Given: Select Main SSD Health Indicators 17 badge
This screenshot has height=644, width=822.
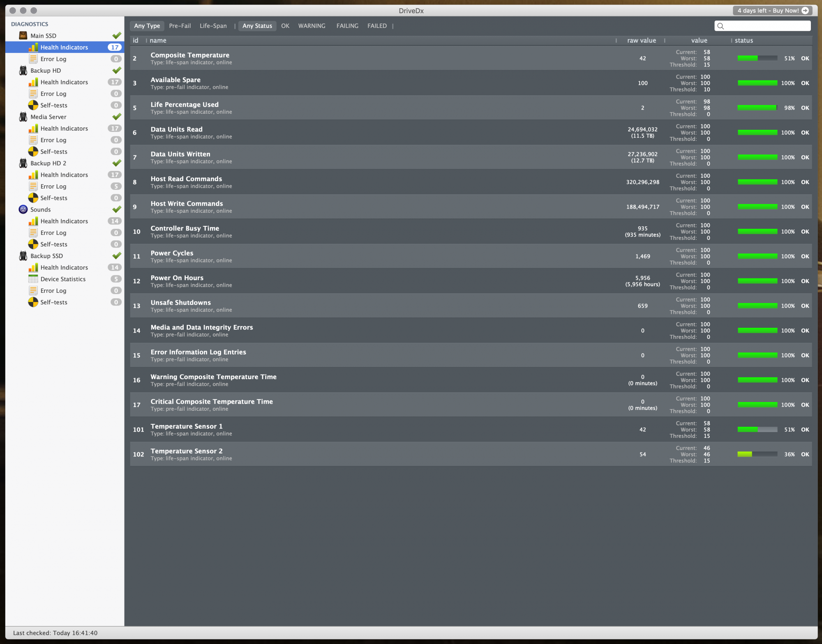Looking at the screenshot, I should coord(115,47).
